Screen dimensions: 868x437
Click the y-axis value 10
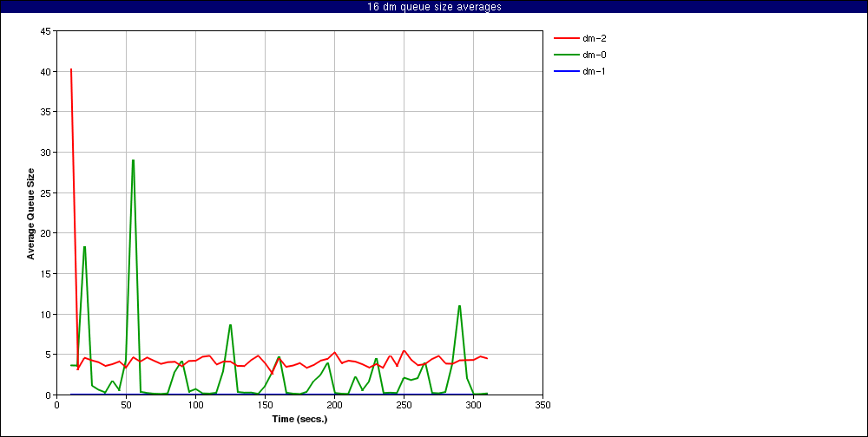tap(46, 314)
